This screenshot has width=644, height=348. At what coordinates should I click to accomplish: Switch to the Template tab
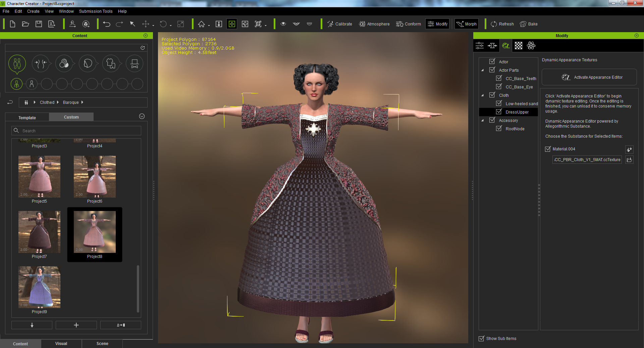point(27,118)
